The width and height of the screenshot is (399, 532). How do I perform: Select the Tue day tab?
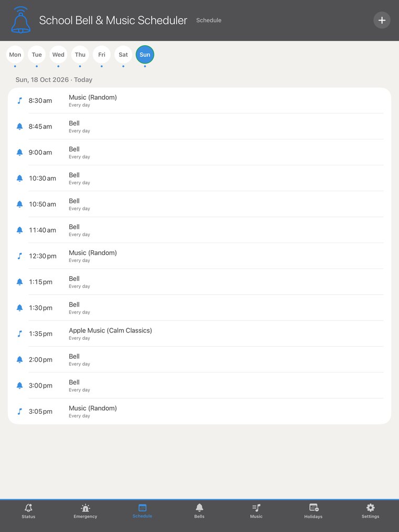click(37, 55)
